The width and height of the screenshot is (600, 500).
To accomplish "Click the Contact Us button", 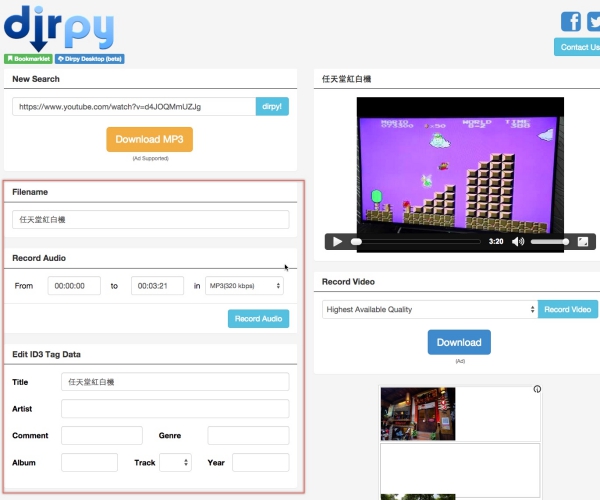I will (577, 47).
